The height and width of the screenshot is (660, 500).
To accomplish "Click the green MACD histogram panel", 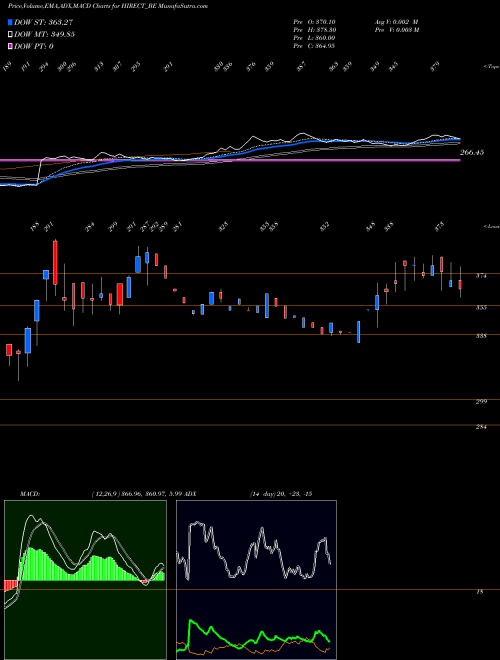I will point(85,580).
